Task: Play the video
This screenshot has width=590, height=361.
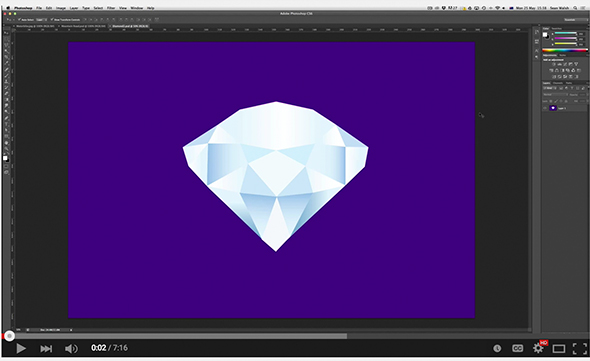Action: pyautogui.click(x=21, y=349)
